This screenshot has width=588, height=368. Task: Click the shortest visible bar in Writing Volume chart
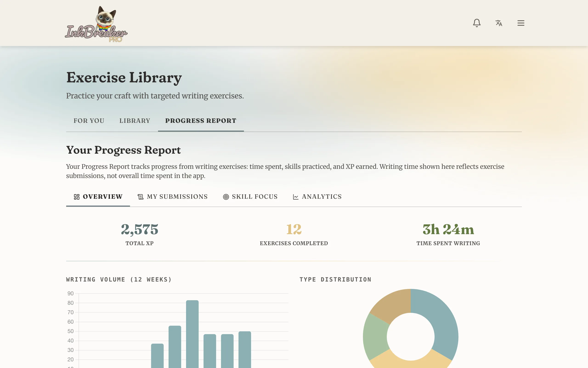(x=157, y=356)
